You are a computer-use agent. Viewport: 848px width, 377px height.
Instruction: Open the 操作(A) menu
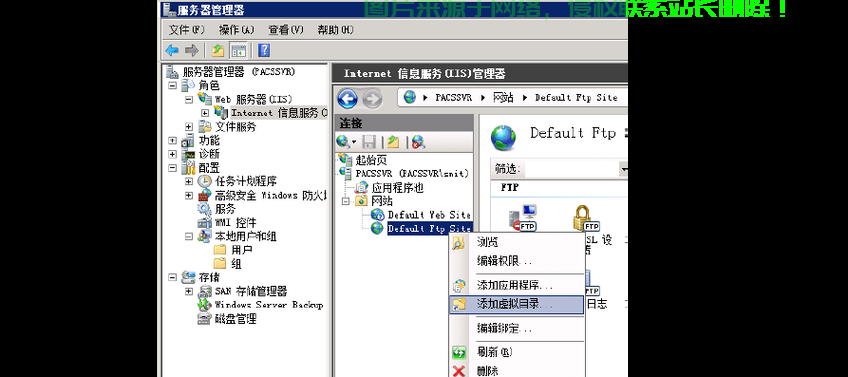tap(236, 30)
